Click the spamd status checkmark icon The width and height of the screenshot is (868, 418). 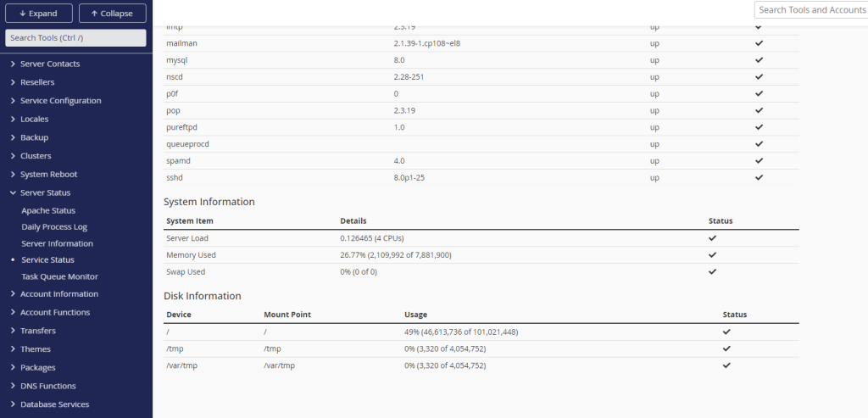click(x=759, y=160)
